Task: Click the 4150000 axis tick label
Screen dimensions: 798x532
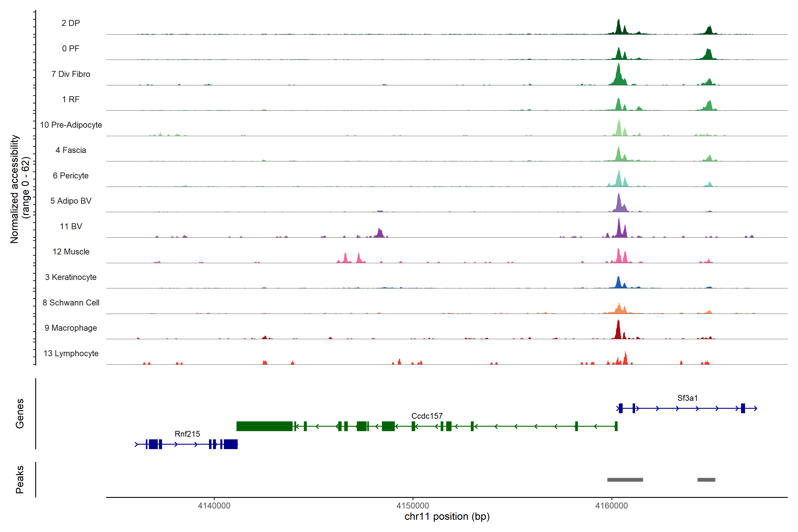Action: 413,506
